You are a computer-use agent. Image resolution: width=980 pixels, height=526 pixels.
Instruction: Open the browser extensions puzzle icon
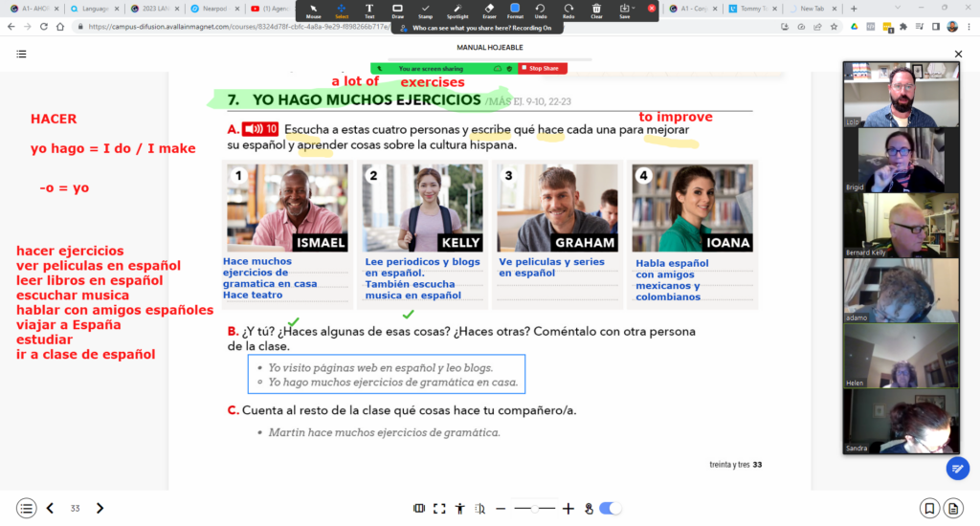[x=903, y=27]
